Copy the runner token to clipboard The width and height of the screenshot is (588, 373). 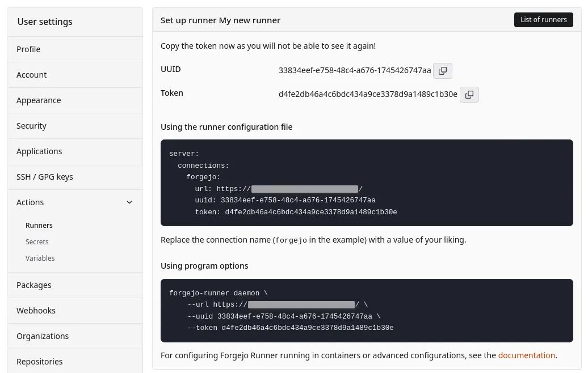click(469, 95)
